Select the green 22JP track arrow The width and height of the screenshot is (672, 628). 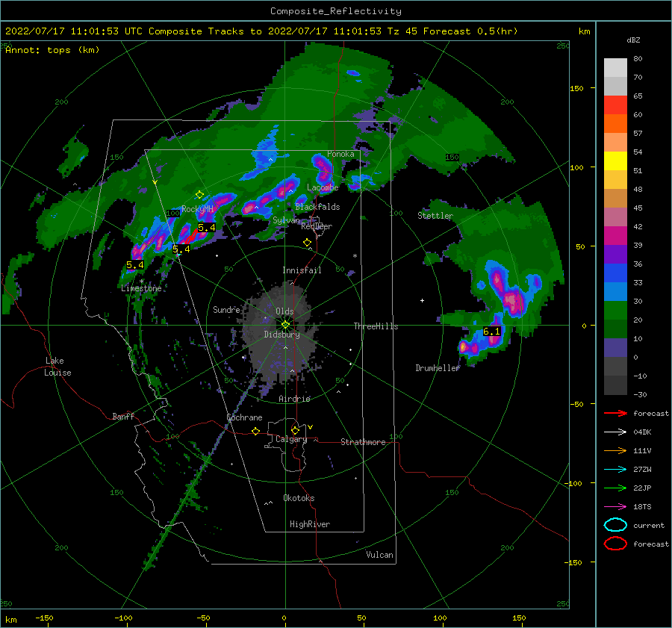[x=615, y=488]
